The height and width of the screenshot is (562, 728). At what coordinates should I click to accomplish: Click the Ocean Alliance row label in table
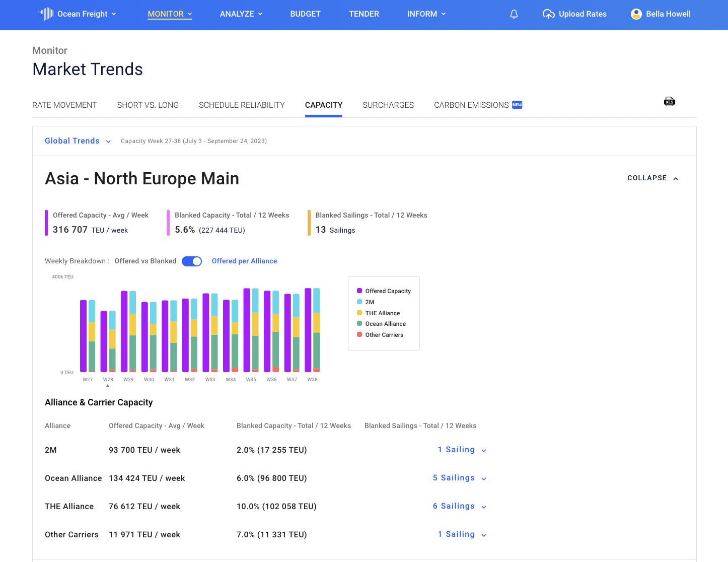pyautogui.click(x=74, y=478)
